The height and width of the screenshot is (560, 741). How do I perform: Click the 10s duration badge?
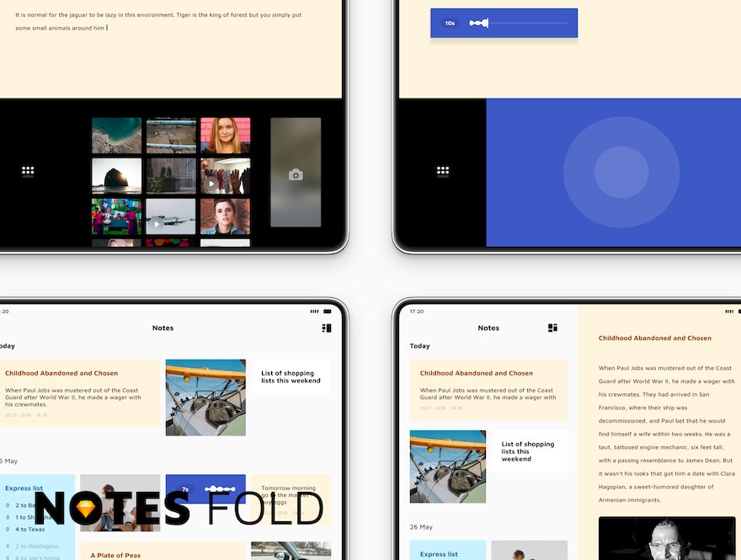tap(450, 23)
